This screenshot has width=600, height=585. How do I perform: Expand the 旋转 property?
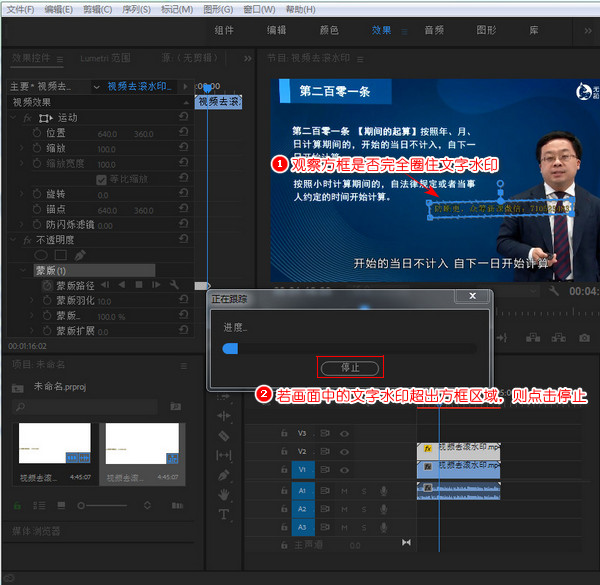coord(21,194)
